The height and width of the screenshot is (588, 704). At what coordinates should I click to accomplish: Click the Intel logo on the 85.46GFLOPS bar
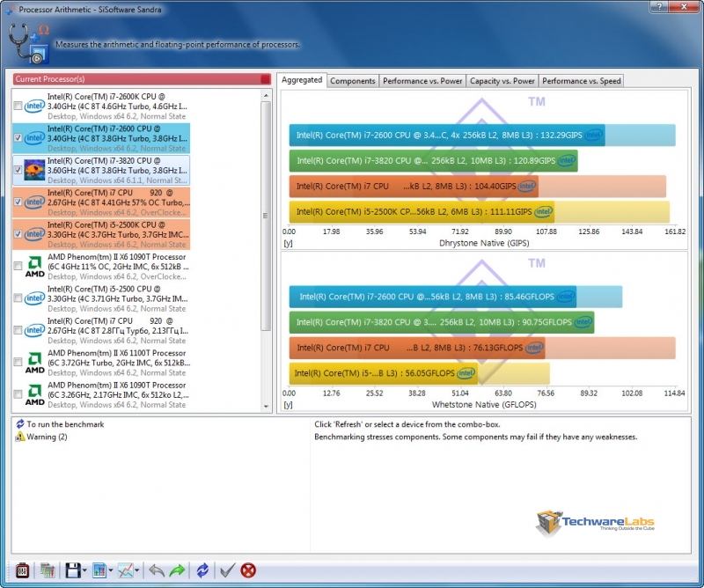(x=566, y=297)
